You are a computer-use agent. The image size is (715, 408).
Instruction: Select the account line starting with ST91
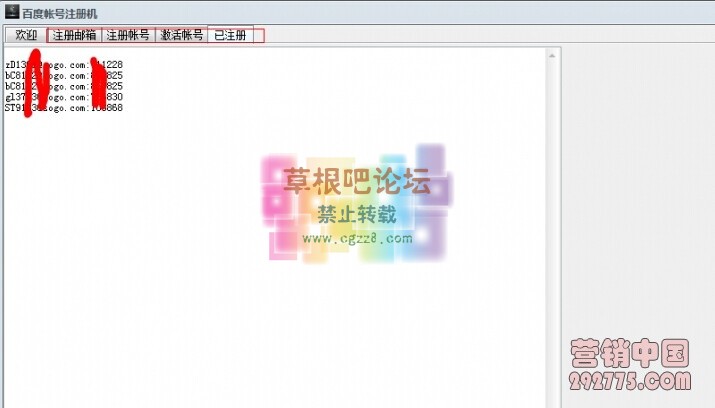pyautogui.click(x=64, y=108)
